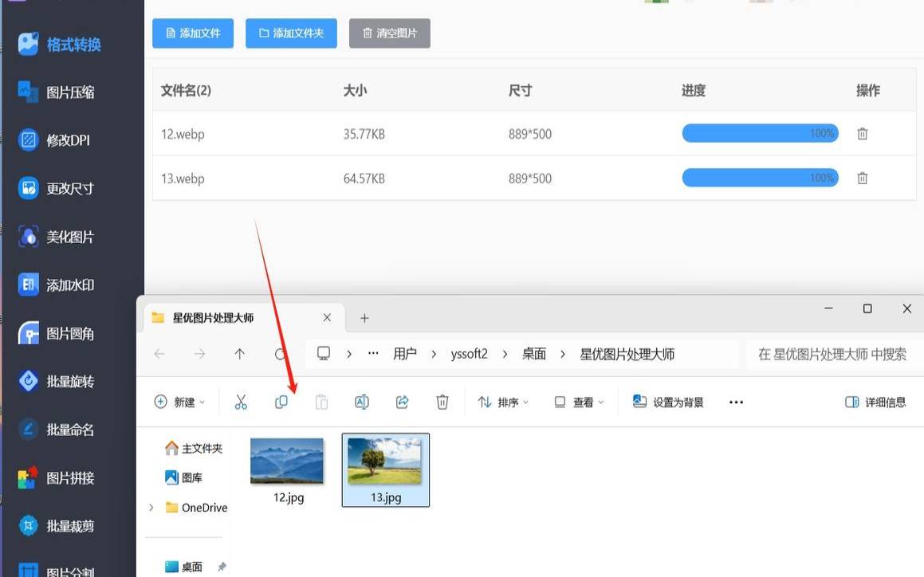Click the Rename icon in Explorer toolbar

[361, 402]
